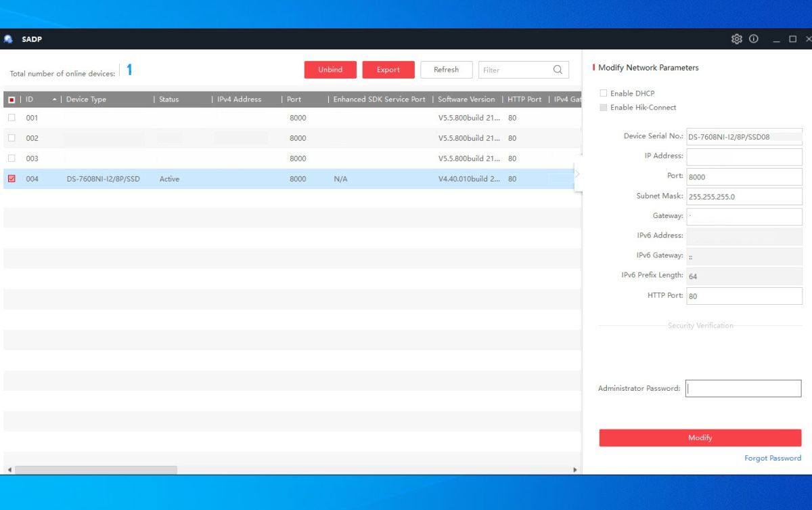
Task: Sort by IPv4 Address column header
Action: click(x=239, y=100)
